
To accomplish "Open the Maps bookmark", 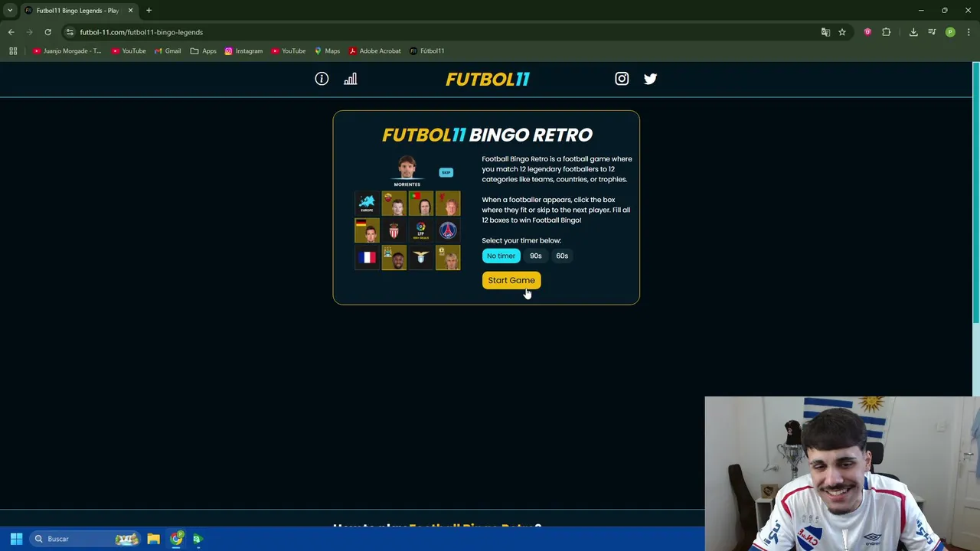I will click(327, 51).
